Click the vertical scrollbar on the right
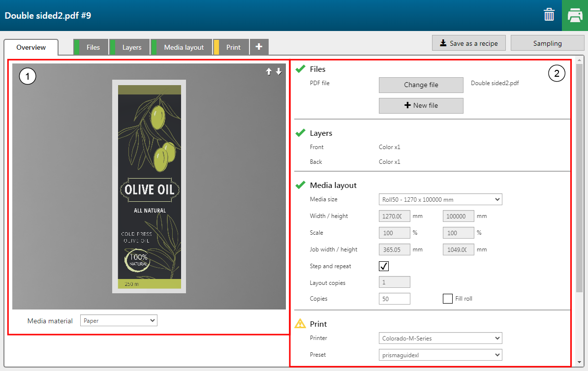 tap(579, 177)
